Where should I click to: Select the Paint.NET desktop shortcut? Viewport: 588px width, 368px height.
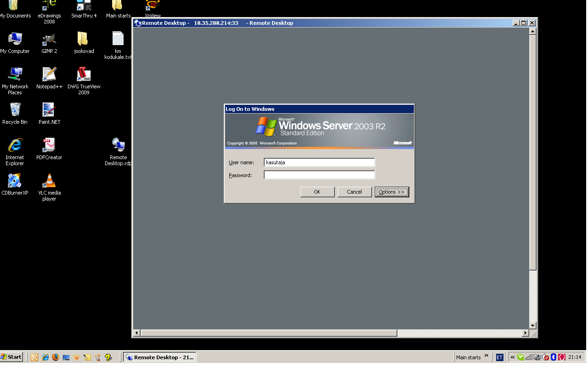[49, 114]
